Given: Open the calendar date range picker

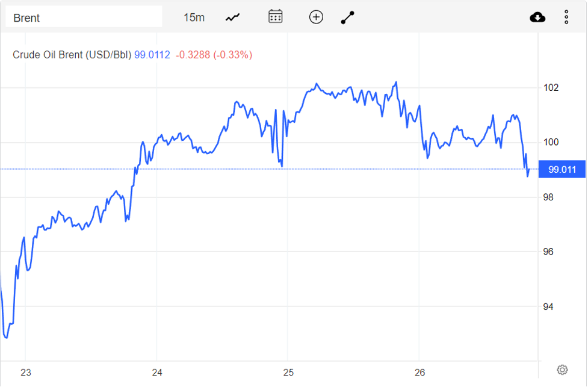Looking at the screenshot, I should [275, 17].
